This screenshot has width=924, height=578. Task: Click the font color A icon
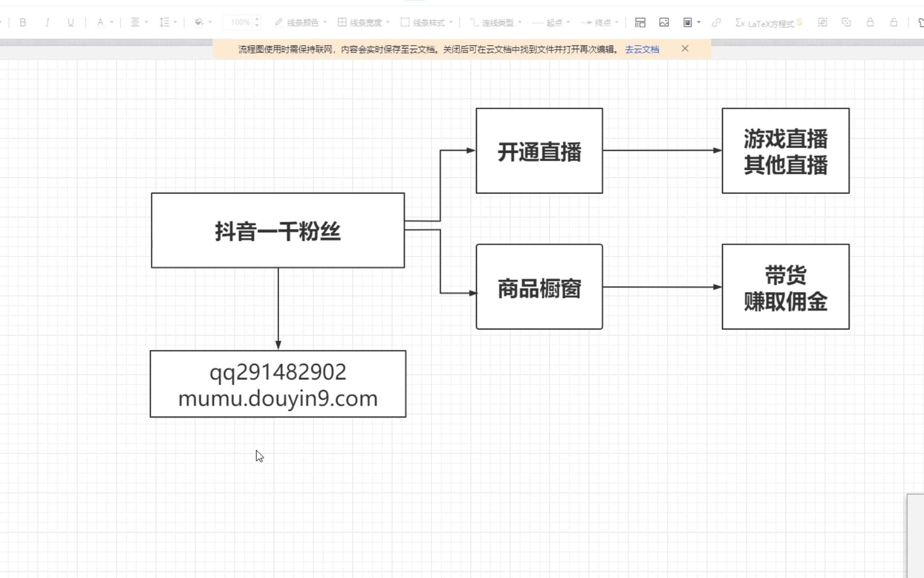[100, 22]
